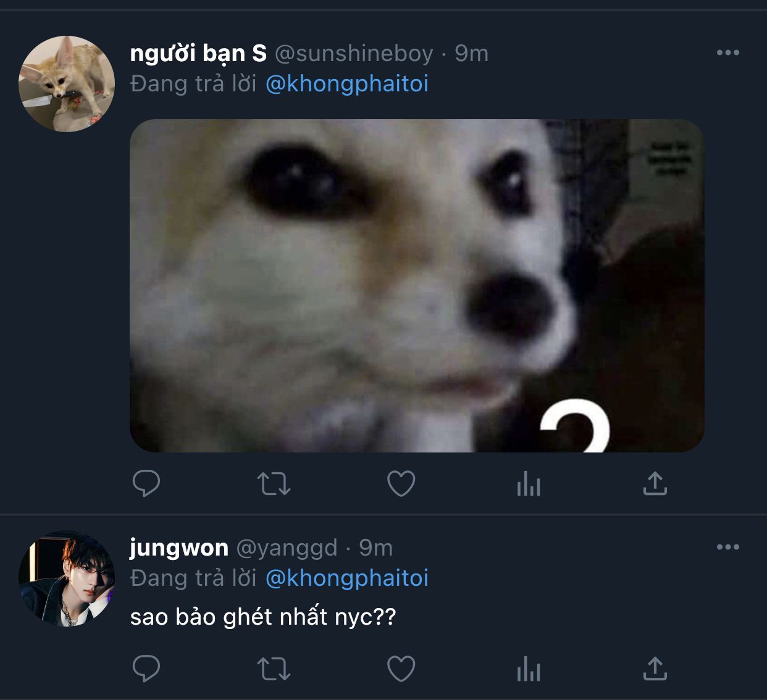
Task: Reply to jungwon's tweet
Action: (x=146, y=669)
